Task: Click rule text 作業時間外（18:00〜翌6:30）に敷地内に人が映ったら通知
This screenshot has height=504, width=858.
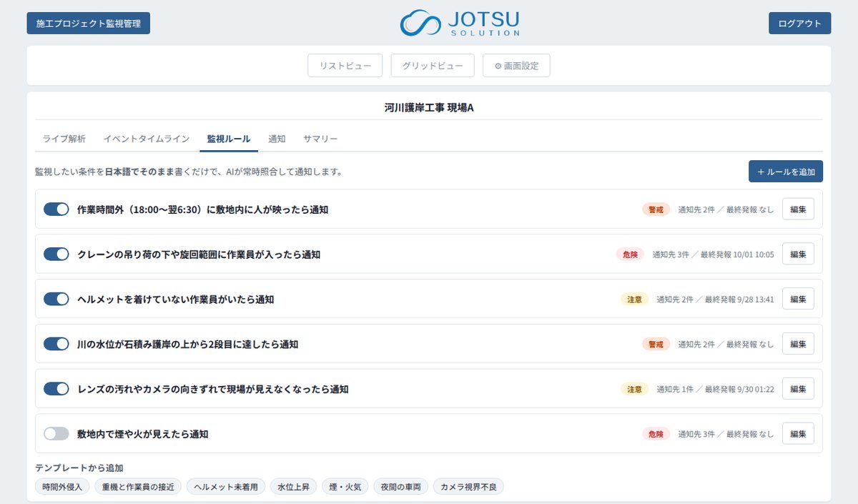Action: coord(202,209)
